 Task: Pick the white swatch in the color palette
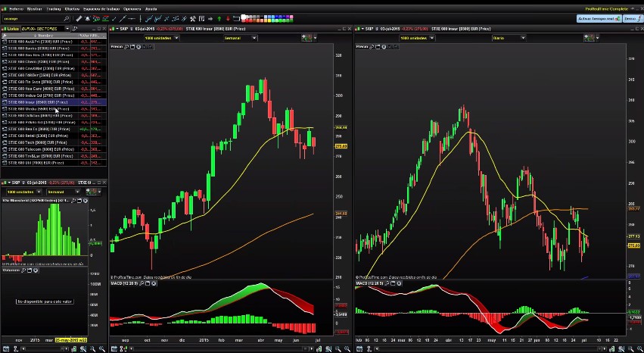[x=244, y=17]
